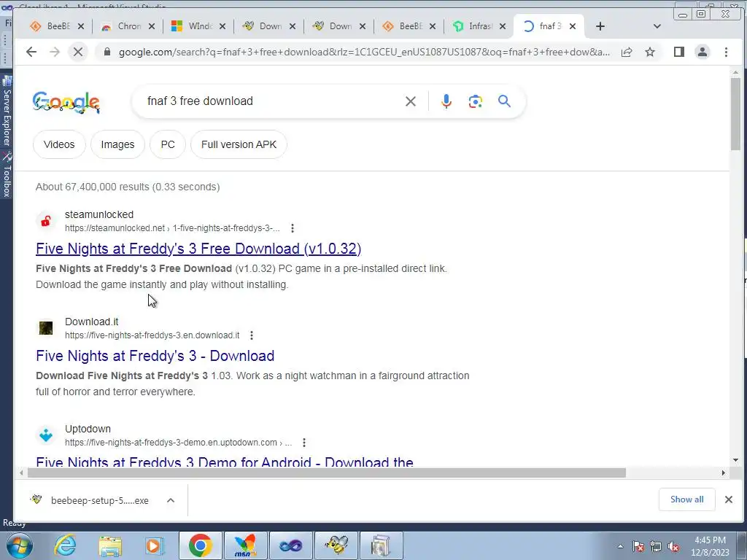Click the Uptodown favicon
The height and width of the screenshot is (560, 747).
pyautogui.click(x=46, y=435)
